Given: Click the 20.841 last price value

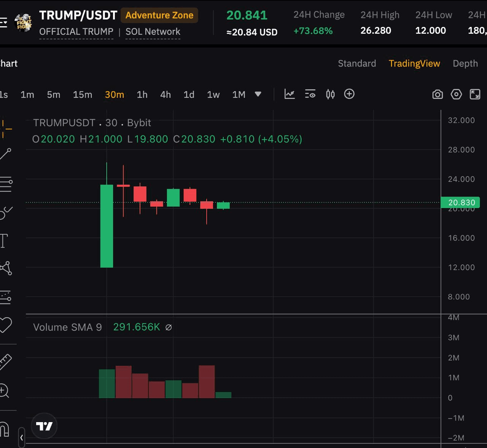Looking at the screenshot, I should 247,15.
